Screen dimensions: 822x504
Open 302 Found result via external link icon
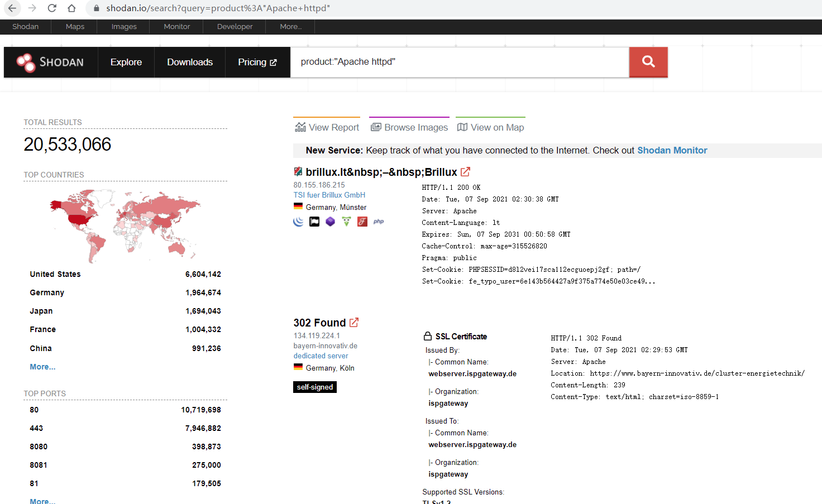[x=354, y=323]
